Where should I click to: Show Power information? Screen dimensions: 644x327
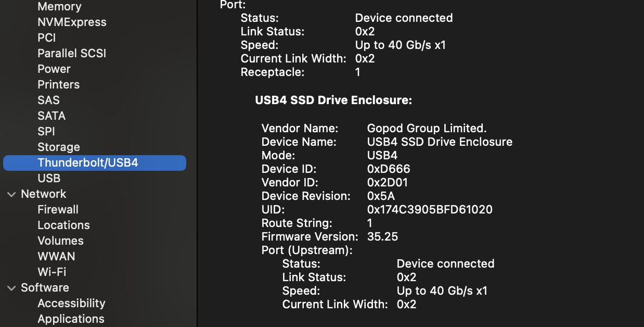[54, 69]
